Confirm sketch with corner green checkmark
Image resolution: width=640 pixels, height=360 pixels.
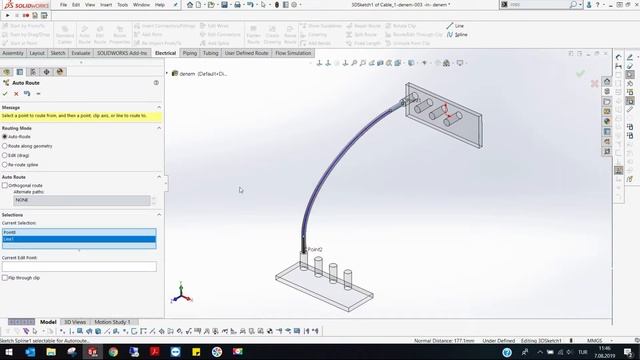click(580, 73)
